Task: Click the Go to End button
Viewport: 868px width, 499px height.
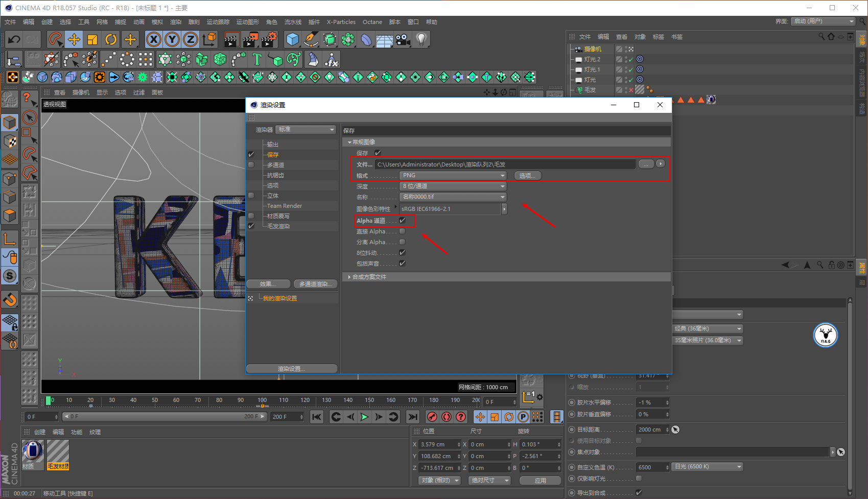Action: point(413,417)
